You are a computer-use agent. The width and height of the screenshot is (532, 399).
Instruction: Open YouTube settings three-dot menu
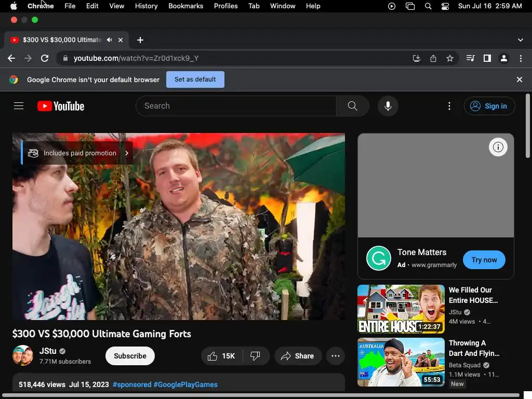pyautogui.click(x=449, y=106)
